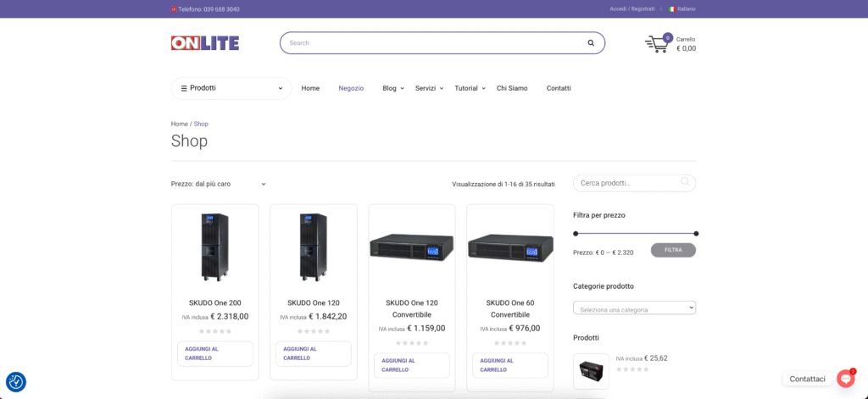
Task: Click the FILTRA button
Action: pos(673,250)
